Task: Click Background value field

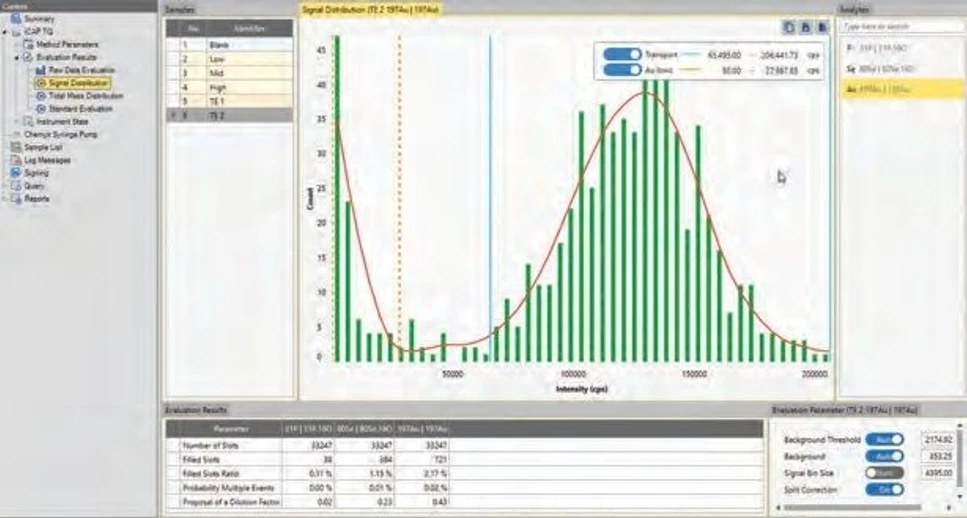Action: [x=937, y=456]
